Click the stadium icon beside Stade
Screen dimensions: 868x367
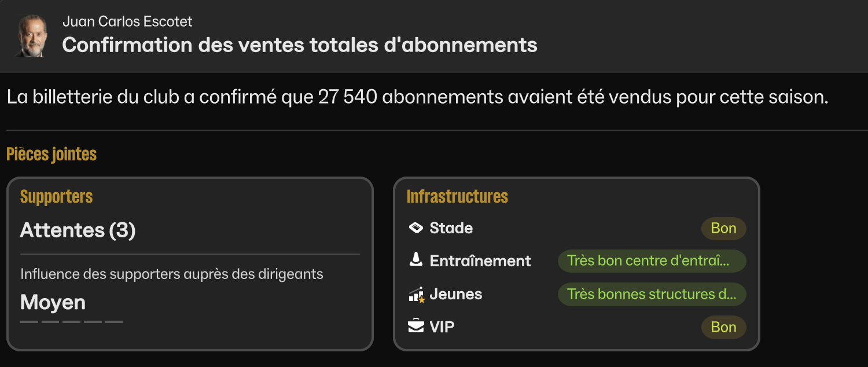coord(415,228)
